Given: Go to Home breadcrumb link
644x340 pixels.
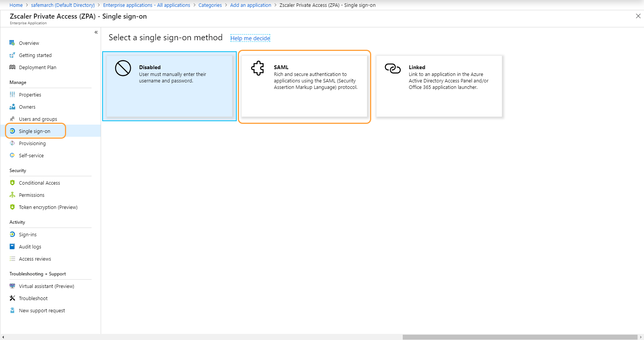Looking at the screenshot, I should [16, 5].
